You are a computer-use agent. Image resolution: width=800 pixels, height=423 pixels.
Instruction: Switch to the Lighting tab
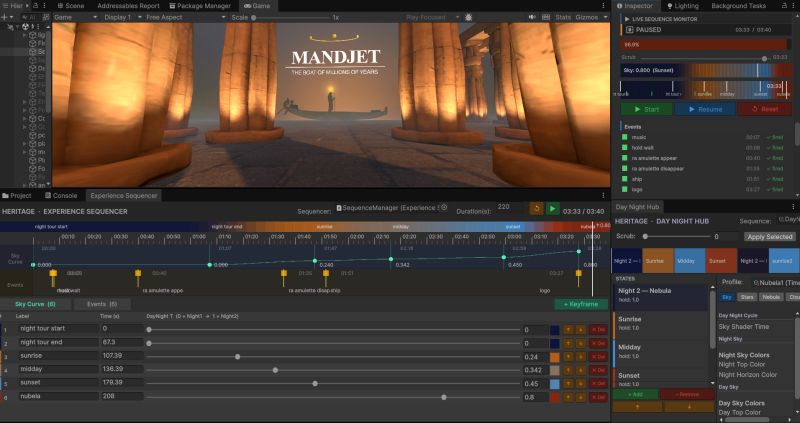683,6
